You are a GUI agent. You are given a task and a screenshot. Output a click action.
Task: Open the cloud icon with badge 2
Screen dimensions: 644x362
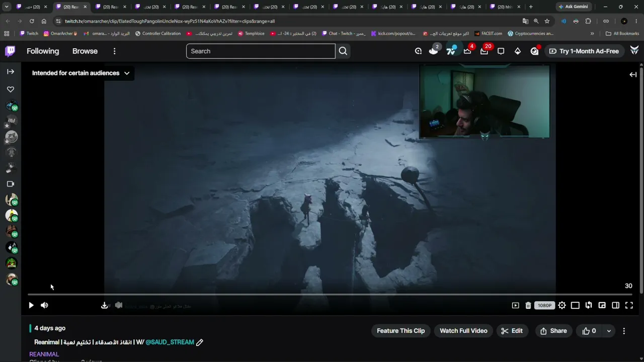[434, 51]
